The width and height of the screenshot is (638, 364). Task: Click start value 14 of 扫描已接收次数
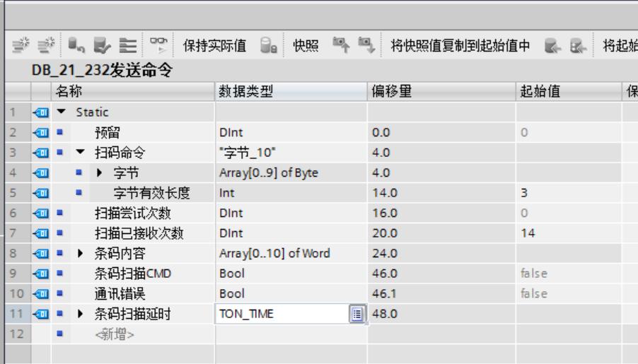coord(528,233)
